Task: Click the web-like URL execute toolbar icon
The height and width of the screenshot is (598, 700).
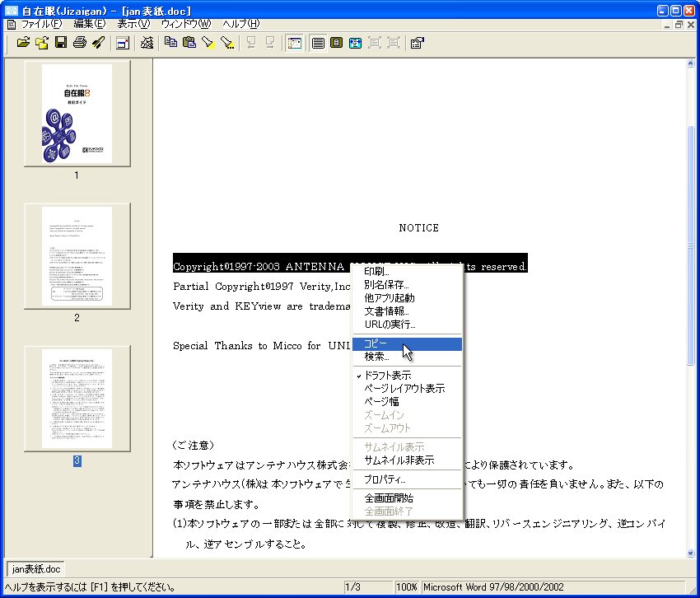Action: (x=147, y=43)
